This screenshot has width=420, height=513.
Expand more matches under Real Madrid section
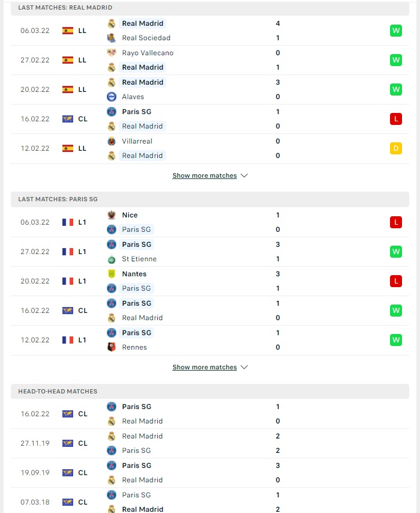(x=205, y=175)
